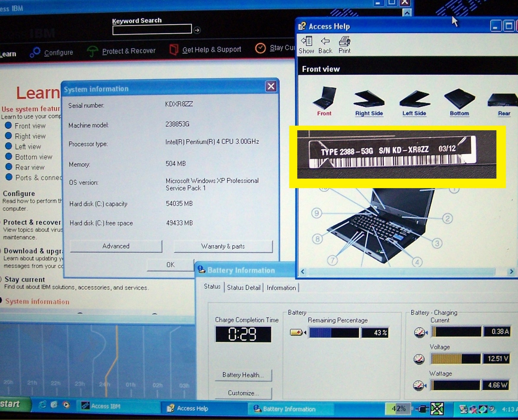The height and width of the screenshot is (420, 518).
Task: Click callout number 7 on laptop diagram
Action: click(332, 260)
